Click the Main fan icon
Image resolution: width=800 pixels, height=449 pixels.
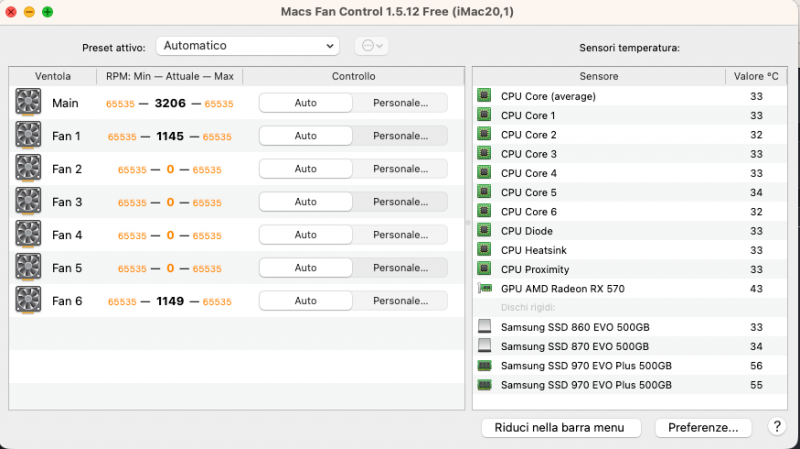tap(29, 102)
